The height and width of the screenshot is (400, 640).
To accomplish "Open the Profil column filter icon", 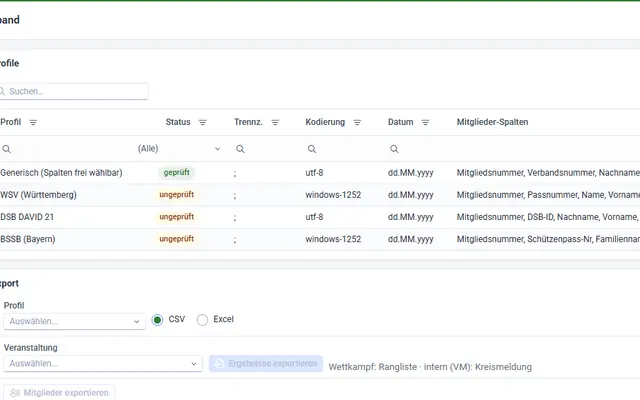I will pyautogui.click(x=33, y=122).
